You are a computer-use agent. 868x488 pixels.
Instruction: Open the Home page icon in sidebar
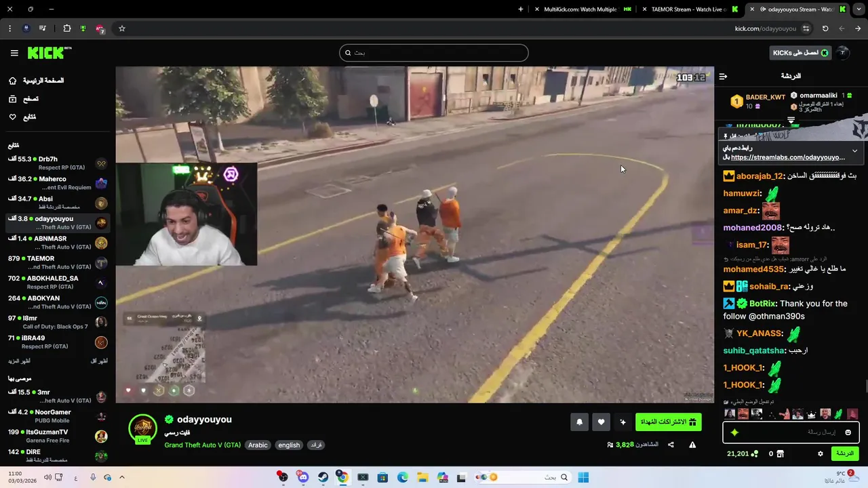(x=12, y=81)
